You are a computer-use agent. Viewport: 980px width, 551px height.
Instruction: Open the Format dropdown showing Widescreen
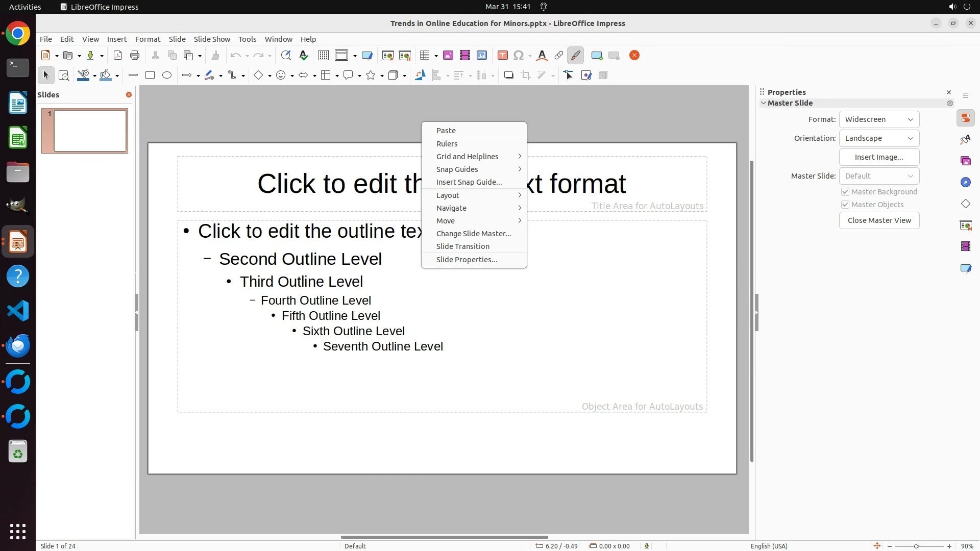click(x=879, y=119)
